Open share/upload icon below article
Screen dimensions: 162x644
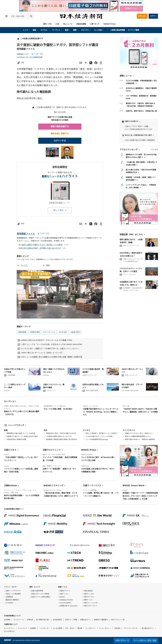(x=101, y=224)
